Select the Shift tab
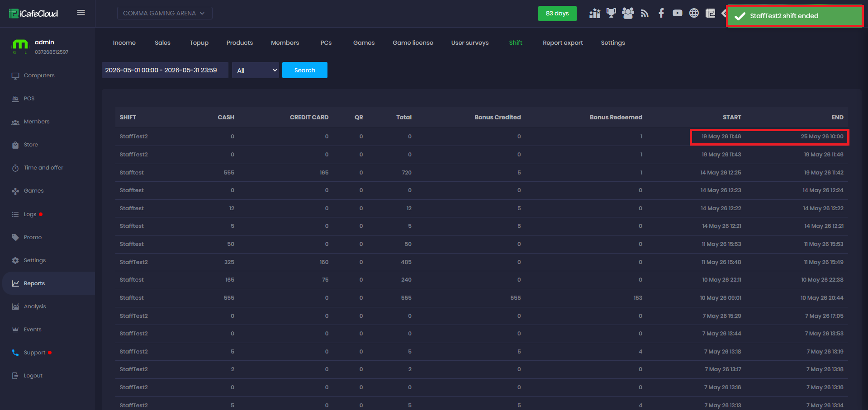 click(x=516, y=42)
